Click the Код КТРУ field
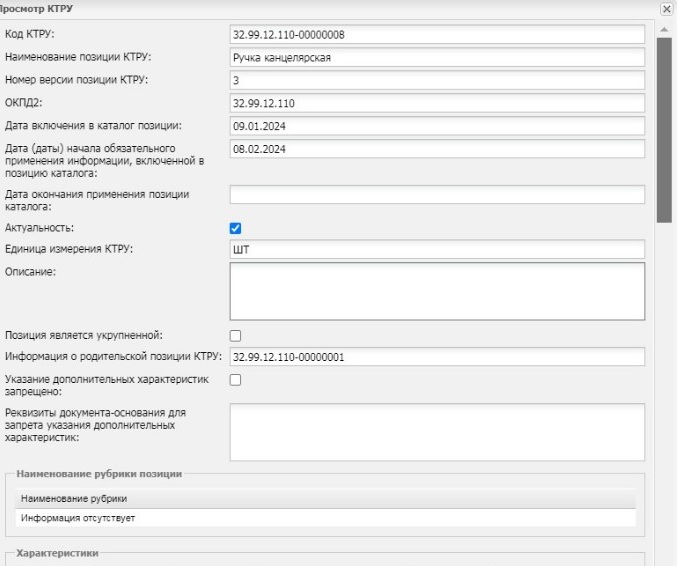The height and width of the screenshot is (566, 678). (437, 35)
